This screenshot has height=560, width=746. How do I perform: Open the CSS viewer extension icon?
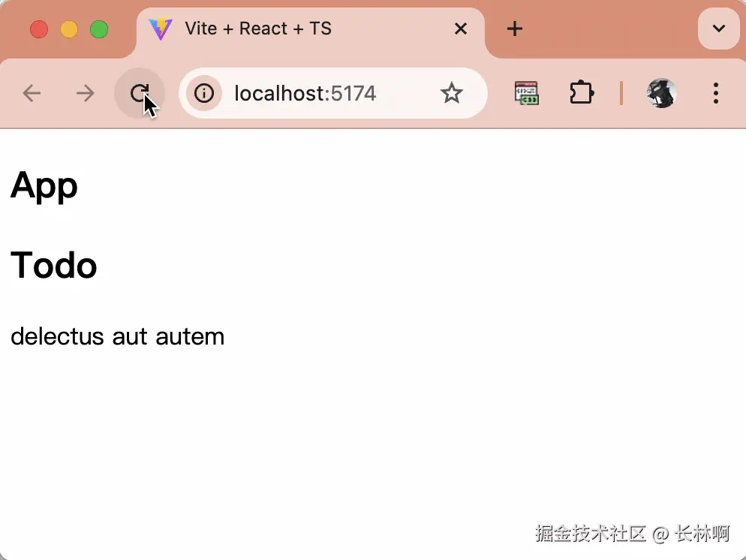[x=526, y=93]
